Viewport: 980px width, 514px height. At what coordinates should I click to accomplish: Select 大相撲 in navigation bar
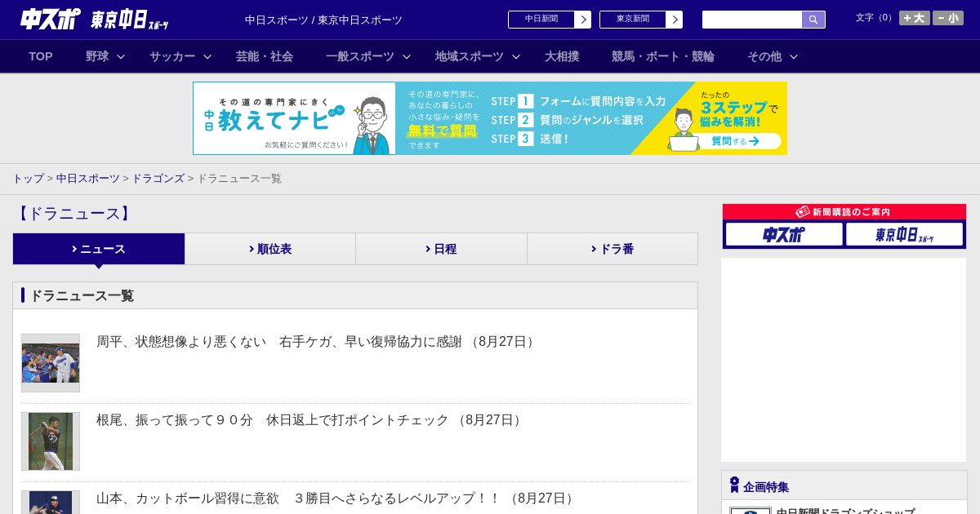pyautogui.click(x=562, y=56)
